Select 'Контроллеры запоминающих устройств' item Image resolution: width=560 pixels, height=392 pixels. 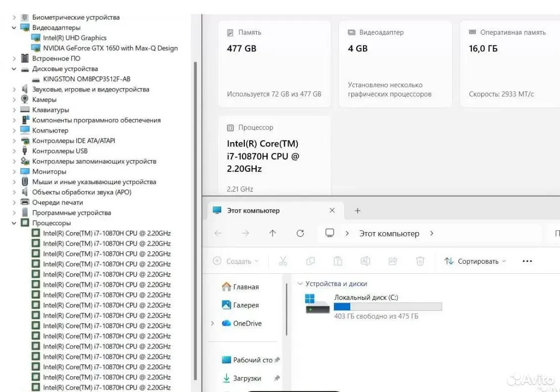94,161
